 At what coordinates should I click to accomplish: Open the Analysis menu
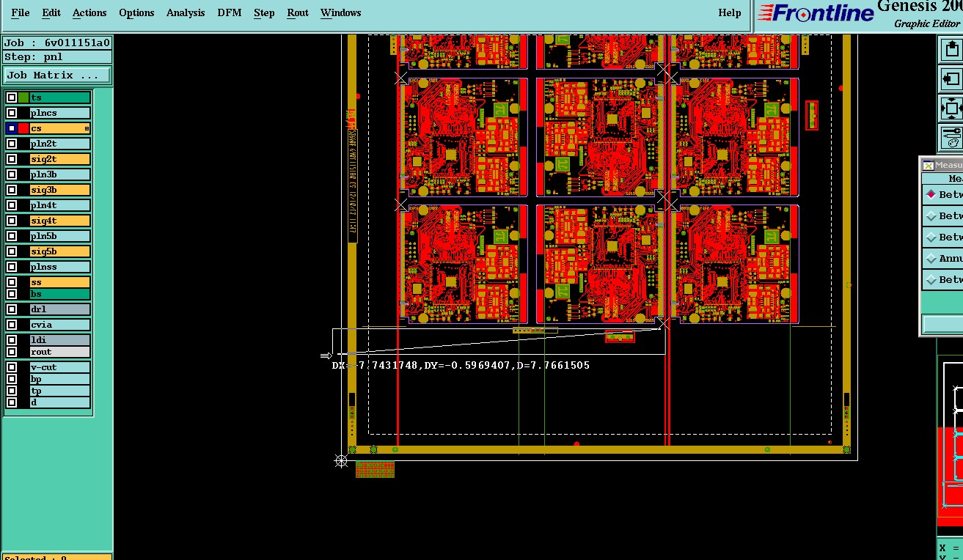point(186,12)
